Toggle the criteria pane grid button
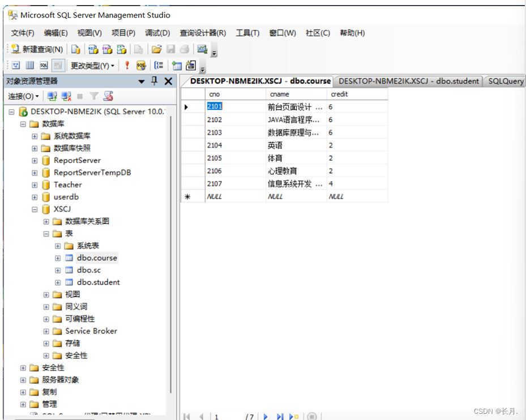526x420 pixels. 29,66
